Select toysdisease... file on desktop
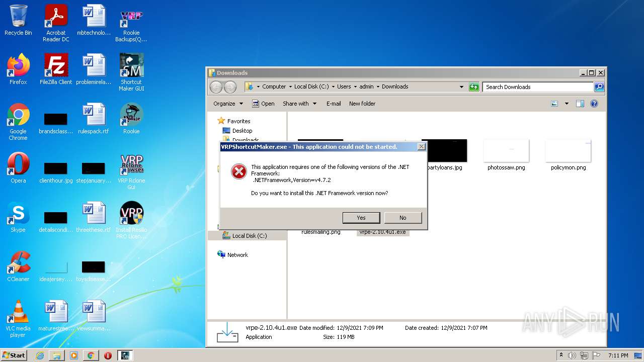Image resolution: width=644 pixels, height=362 pixels. [94, 270]
